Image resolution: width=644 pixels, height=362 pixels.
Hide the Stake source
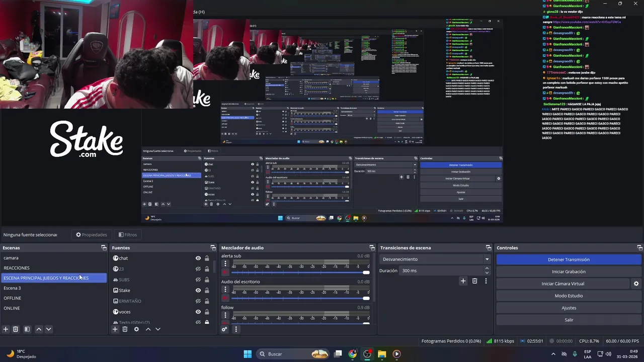(198, 291)
